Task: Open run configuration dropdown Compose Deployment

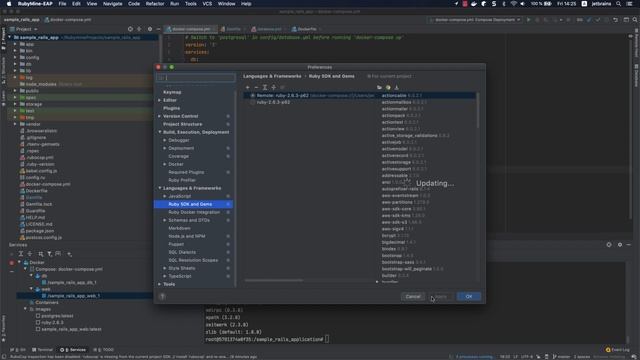Action: point(475,20)
